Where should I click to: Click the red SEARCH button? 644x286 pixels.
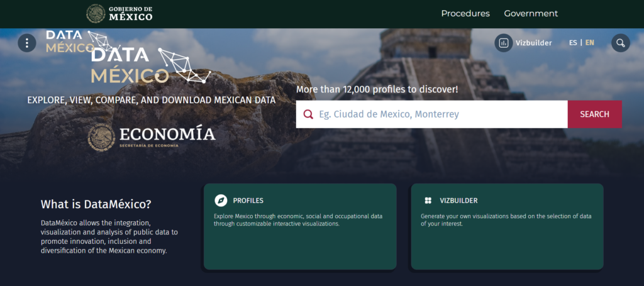pyautogui.click(x=595, y=114)
